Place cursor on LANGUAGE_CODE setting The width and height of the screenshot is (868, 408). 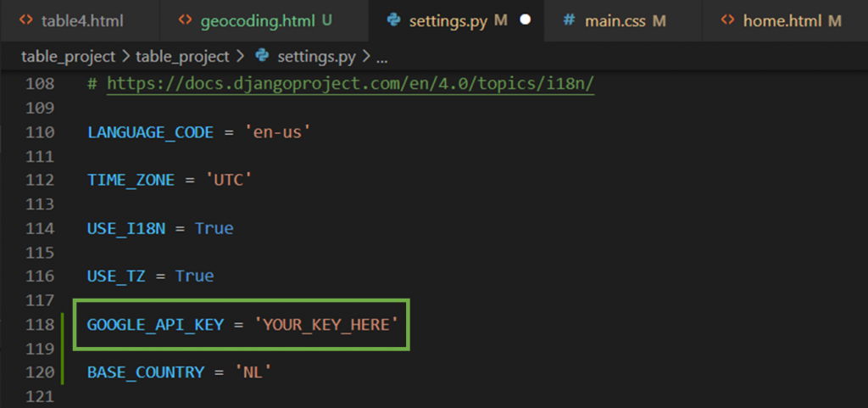tap(150, 133)
